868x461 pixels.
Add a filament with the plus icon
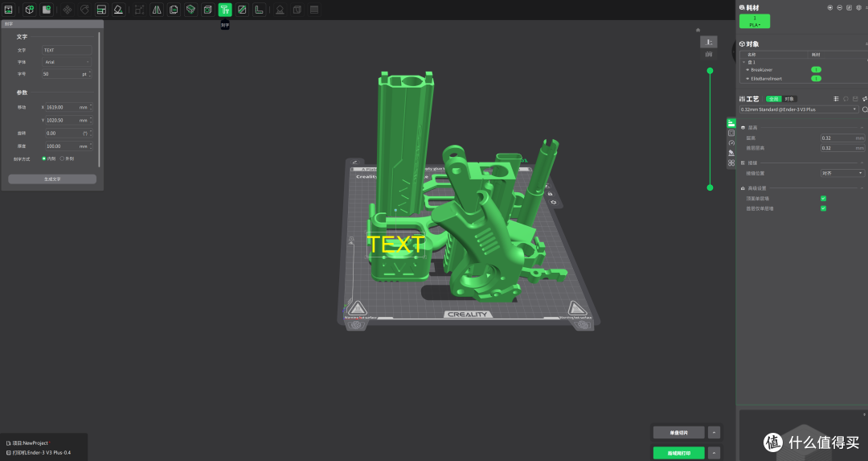(829, 8)
